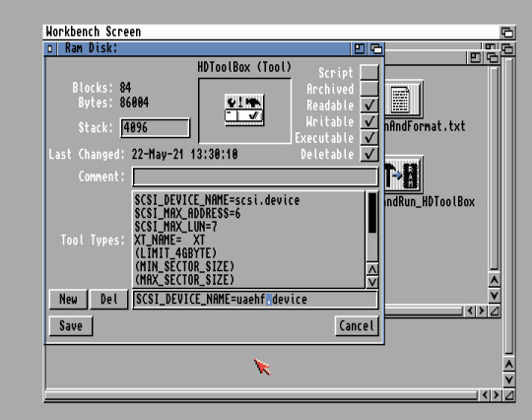Select SCSI_MAX_ADDRESS=6 tool type
532x420 pixels.
[249, 213]
